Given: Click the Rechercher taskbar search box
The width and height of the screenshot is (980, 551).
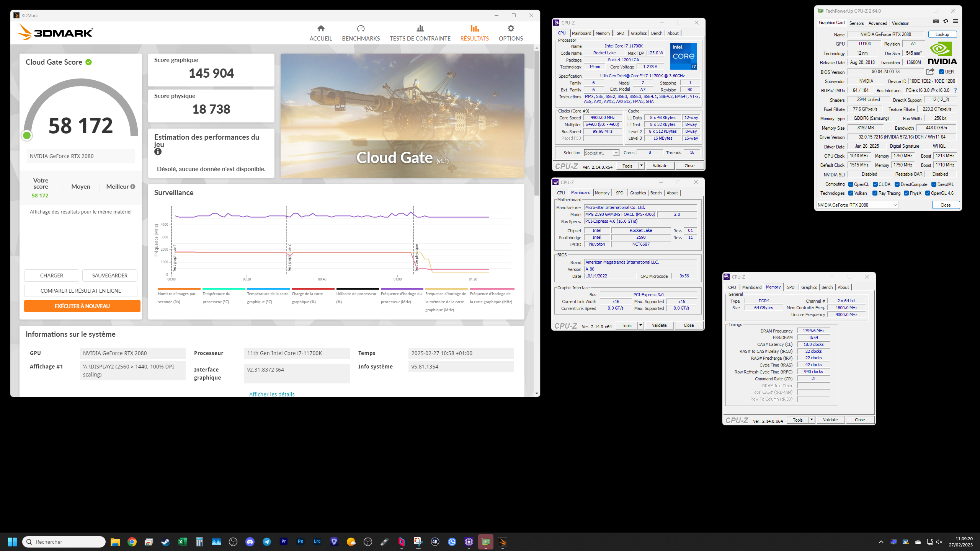Looking at the screenshot, I should click(x=64, y=542).
